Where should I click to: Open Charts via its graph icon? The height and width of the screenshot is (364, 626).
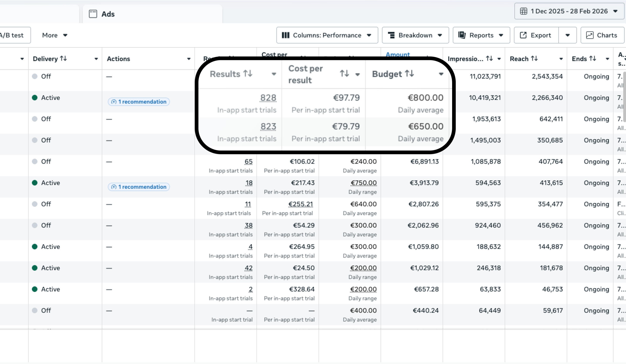(x=590, y=35)
